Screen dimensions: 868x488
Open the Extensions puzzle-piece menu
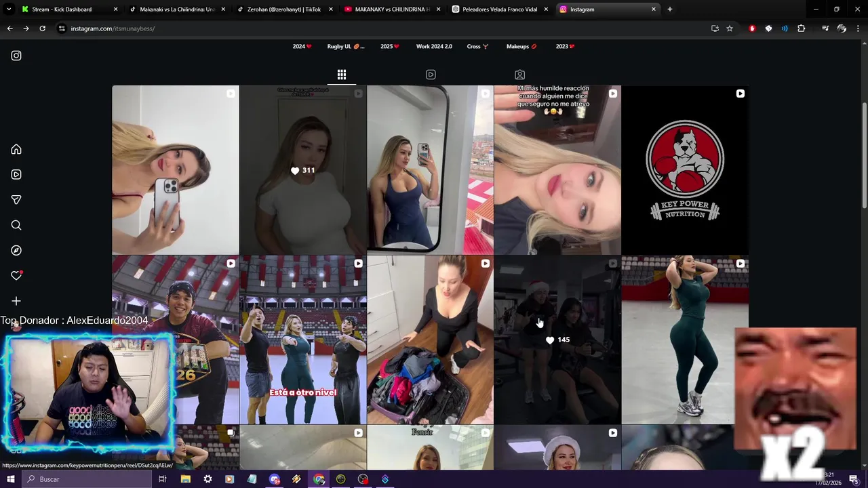tap(802, 28)
